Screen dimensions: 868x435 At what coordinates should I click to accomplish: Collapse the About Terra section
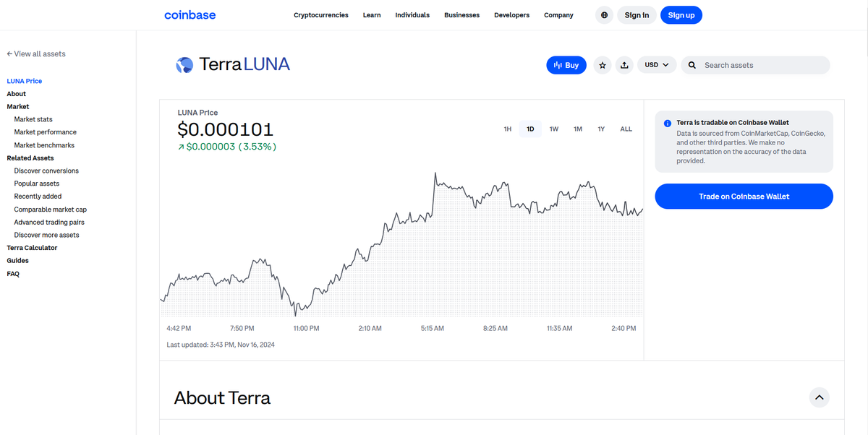(x=819, y=397)
